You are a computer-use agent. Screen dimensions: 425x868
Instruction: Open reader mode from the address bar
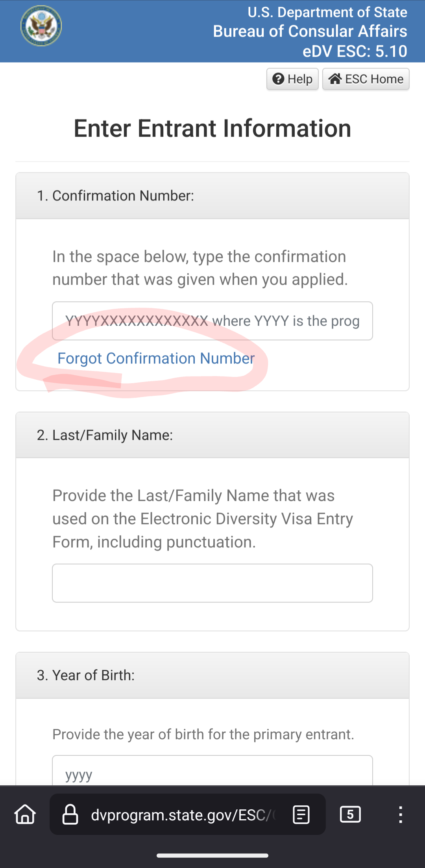pos(301,814)
